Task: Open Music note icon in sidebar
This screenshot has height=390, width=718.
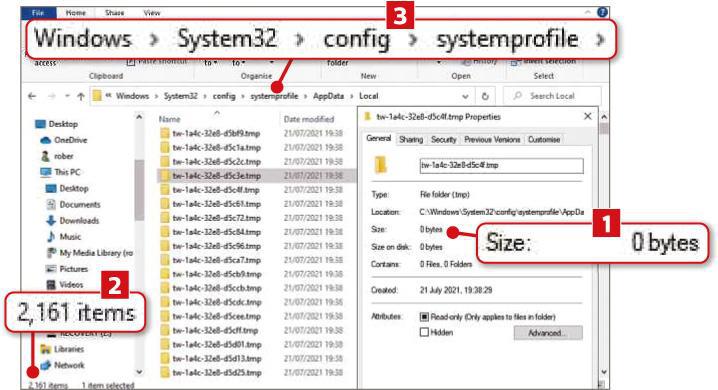Action: coord(51,237)
